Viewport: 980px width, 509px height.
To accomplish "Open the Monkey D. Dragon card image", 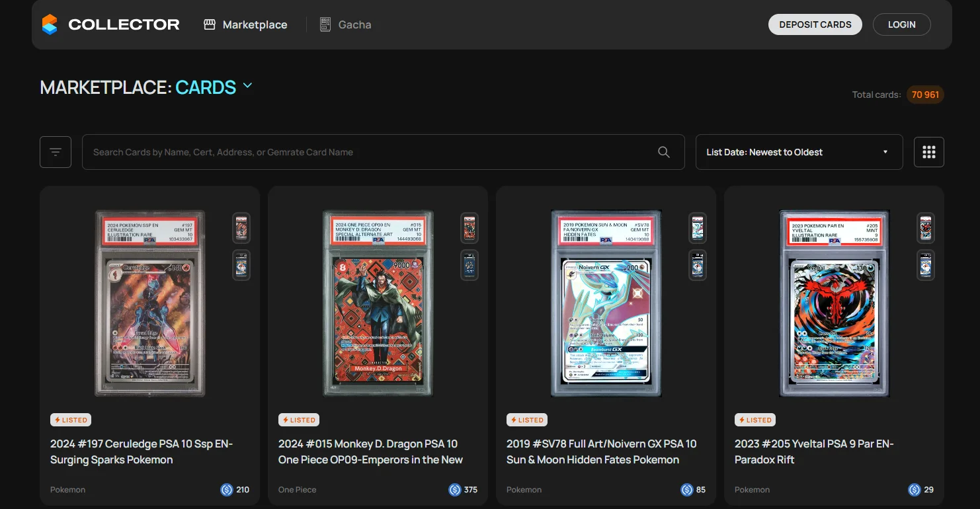I will point(378,303).
